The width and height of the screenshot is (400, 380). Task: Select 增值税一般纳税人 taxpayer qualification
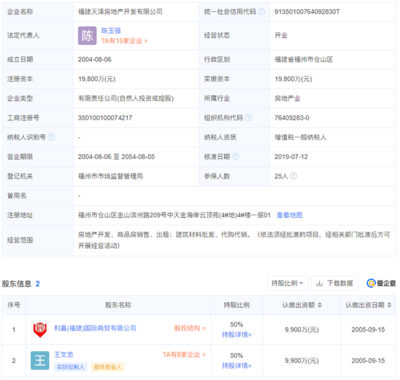pyautogui.click(x=300, y=137)
